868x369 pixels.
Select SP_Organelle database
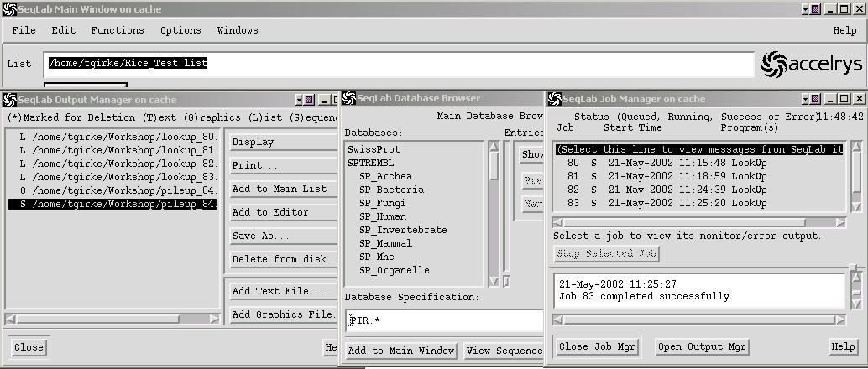[x=395, y=270]
